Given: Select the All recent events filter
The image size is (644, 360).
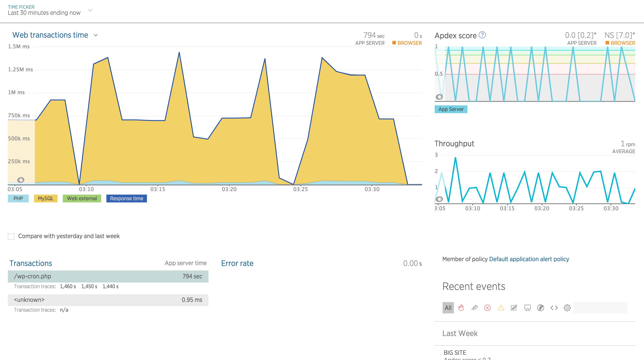Looking at the screenshot, I should (448, 308).
